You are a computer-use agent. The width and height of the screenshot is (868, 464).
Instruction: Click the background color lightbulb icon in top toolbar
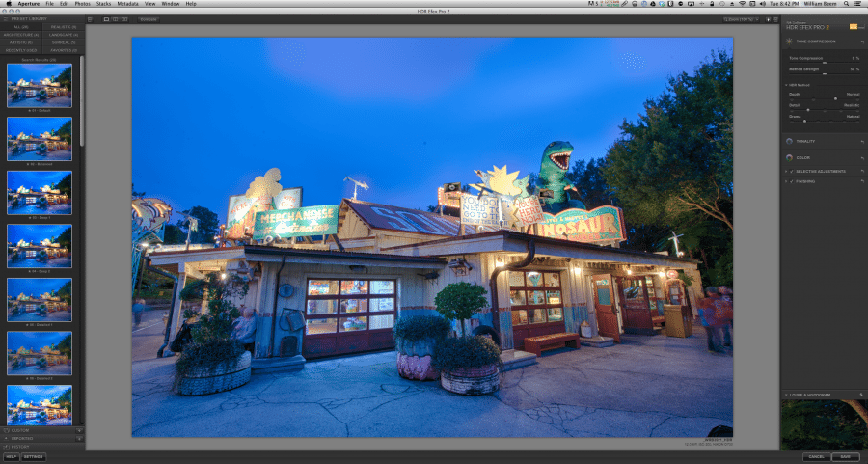pos(768,19)
